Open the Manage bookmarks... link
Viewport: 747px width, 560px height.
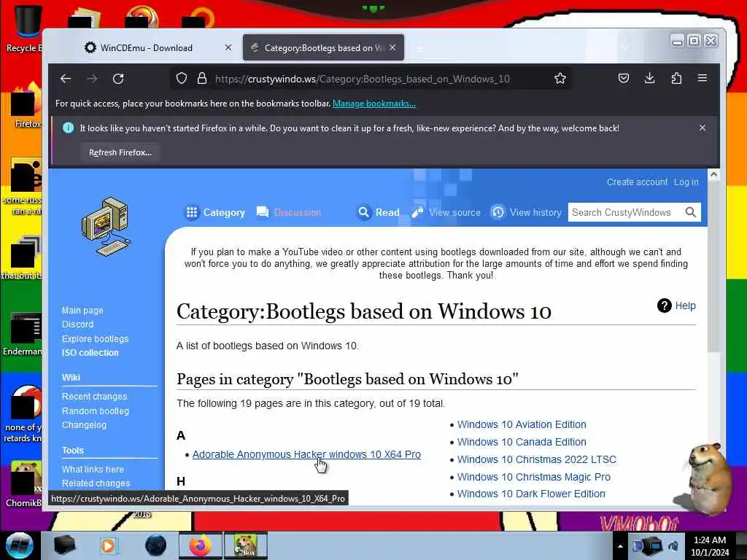click(374, 104)
